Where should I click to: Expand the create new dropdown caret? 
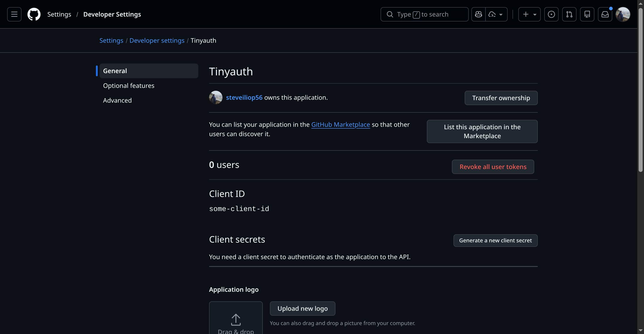[x=535, y=14]
